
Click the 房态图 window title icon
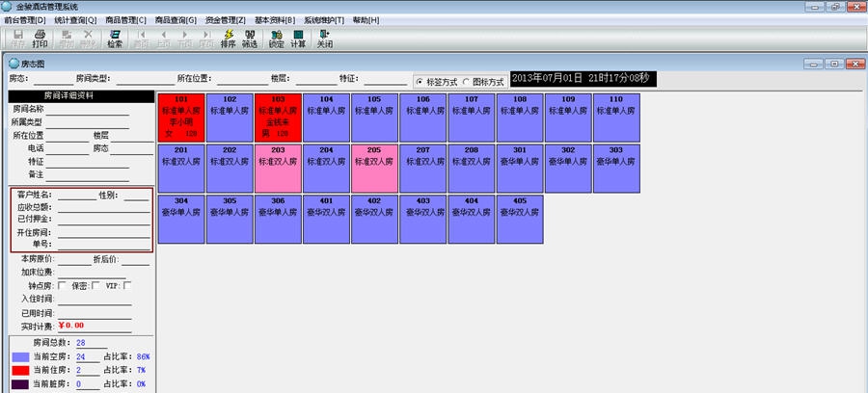click(x=14, y=64)
